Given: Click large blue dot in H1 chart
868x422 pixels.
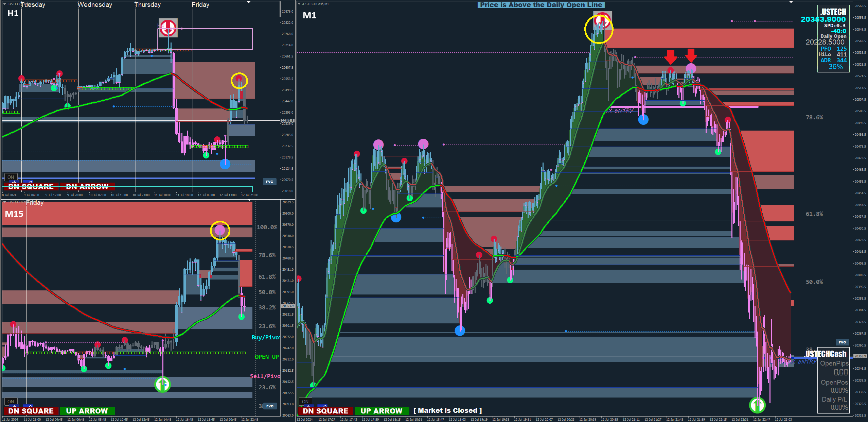Looking at the screenshot, I should click(225, 164).
